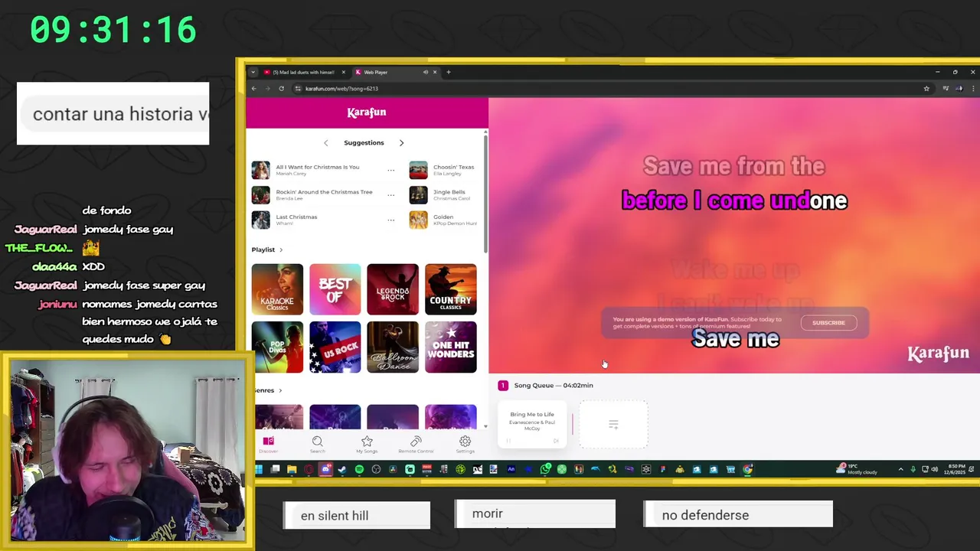Open Country Classics playlist
The height and width of the screenshot is (551, 980).
coord(450,289)
